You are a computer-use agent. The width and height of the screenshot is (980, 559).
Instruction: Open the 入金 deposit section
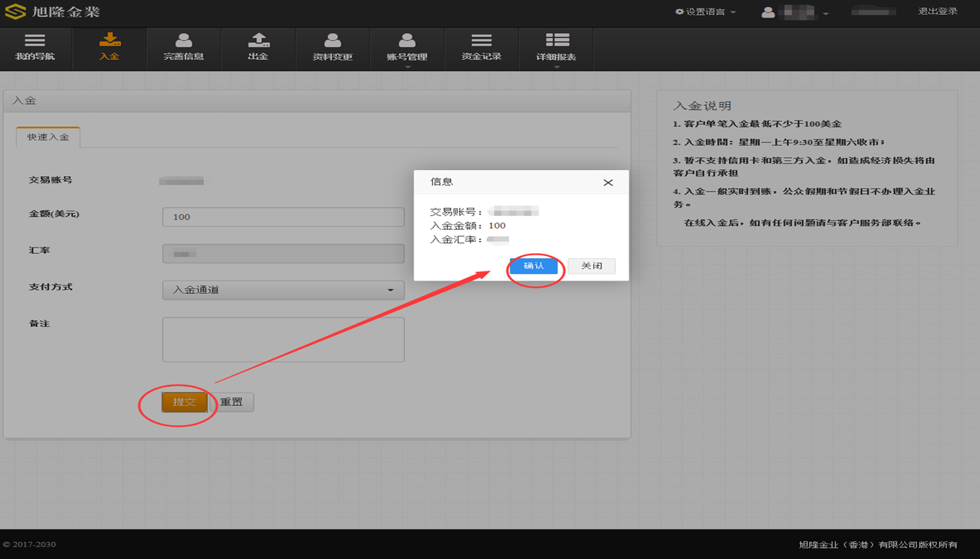point(109,48)
